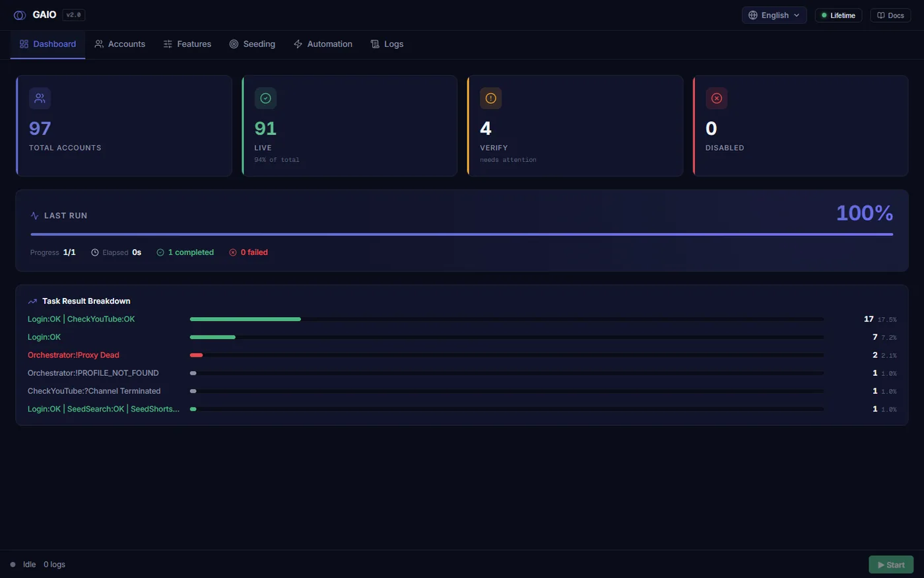Select the 'Login:OK | CheckYouTube:OK' row
This screenshot has width=924, height=578.
pos(462,319)
